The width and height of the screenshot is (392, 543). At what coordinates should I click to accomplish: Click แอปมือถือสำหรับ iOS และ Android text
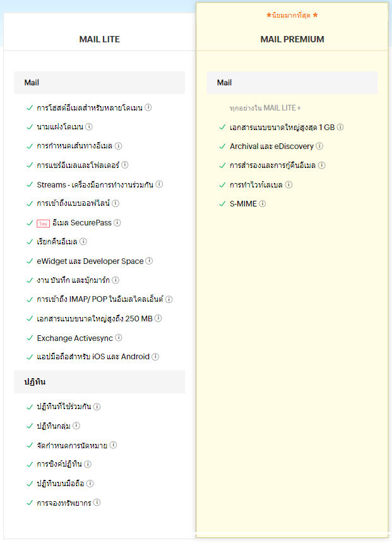93,357
